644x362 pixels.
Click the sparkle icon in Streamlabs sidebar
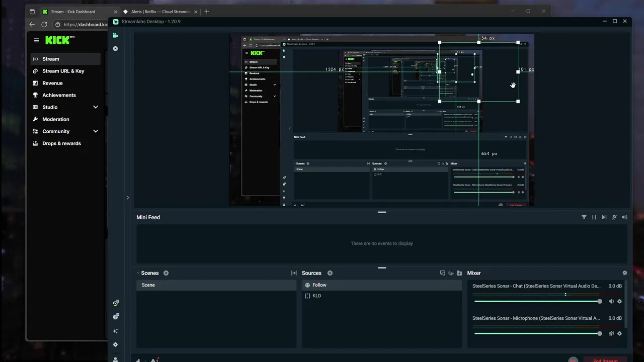point(115,331)
